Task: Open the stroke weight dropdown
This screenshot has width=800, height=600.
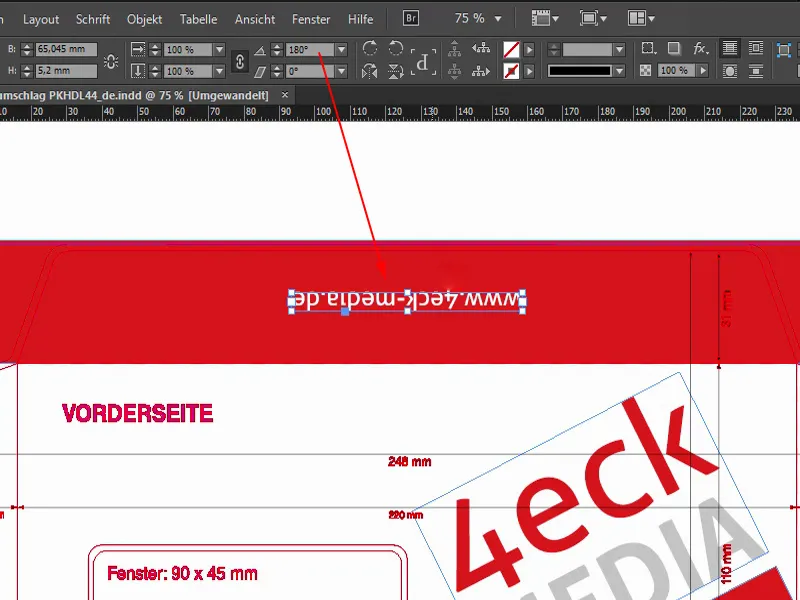Action: (619, 49)
